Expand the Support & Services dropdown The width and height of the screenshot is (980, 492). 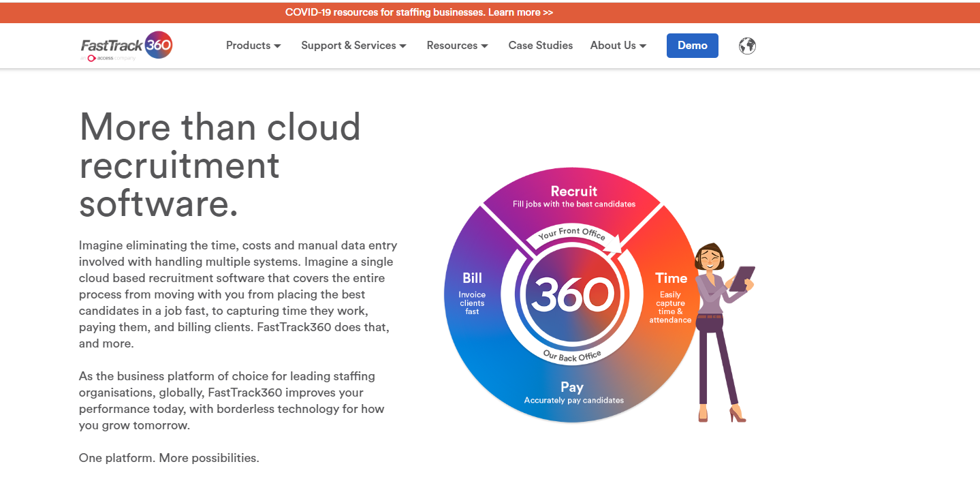[x=353, y=46]
